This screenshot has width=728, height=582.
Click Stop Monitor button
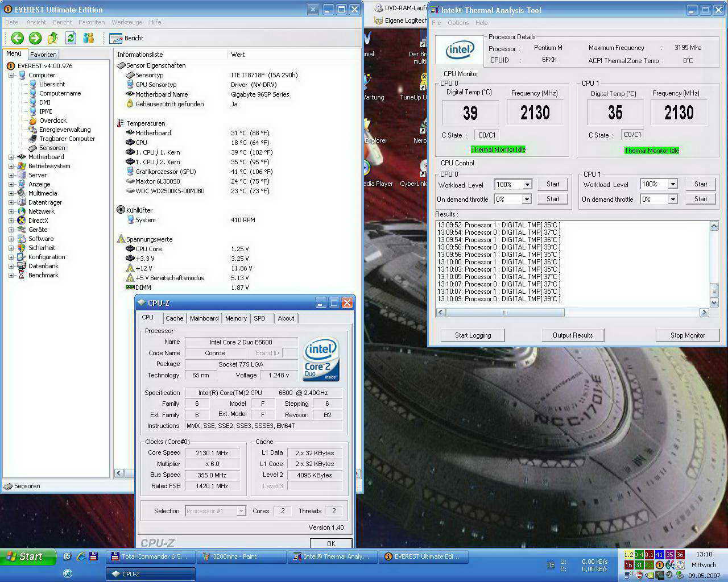pos(687,335)
